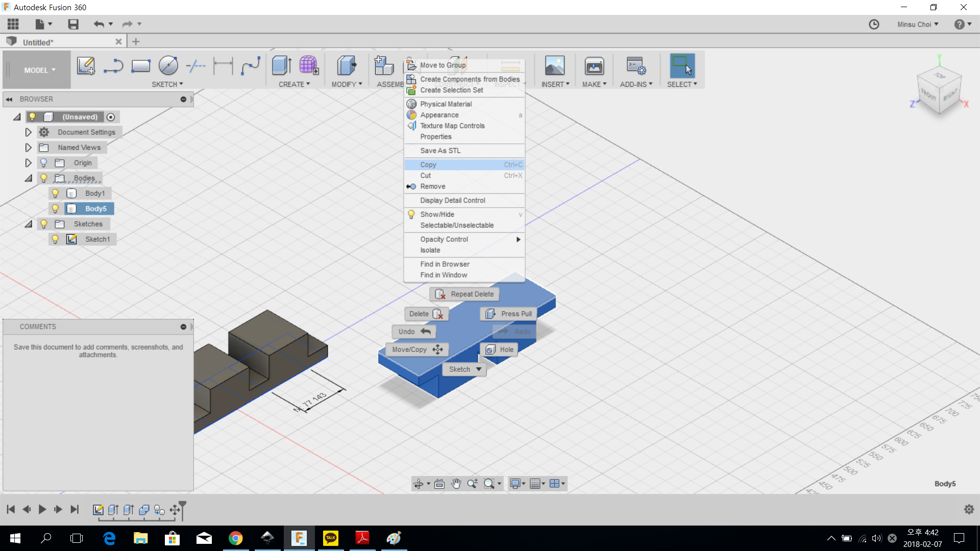Image resolution: width=980 pixels, height=551 pixels.
Task: Expand the Named Views node
Action: tap(29, 147)
